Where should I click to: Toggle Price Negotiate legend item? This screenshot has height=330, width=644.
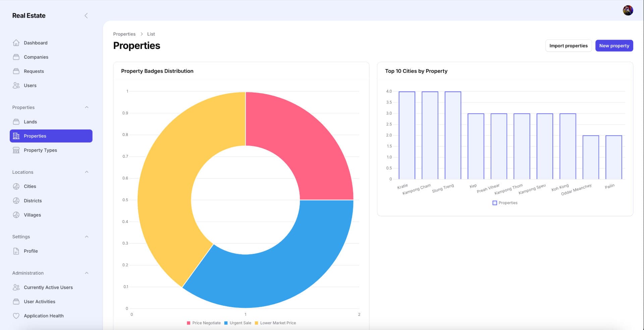pos(204,323)
